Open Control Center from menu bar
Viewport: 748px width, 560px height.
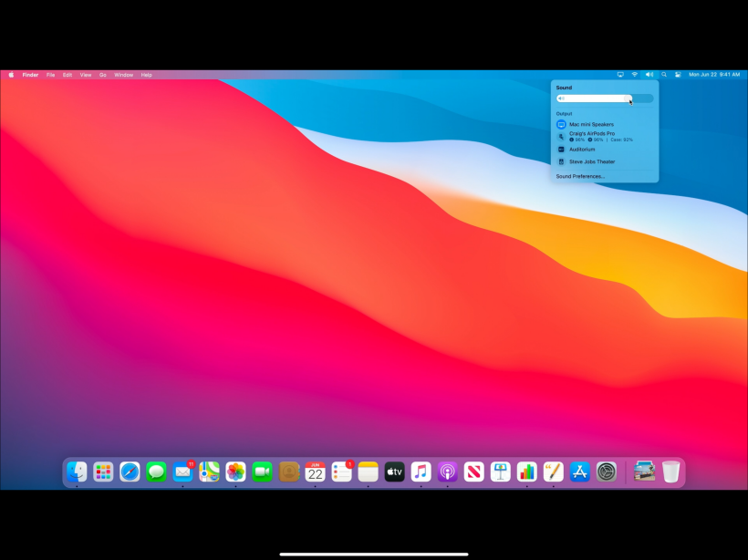(678, 75)
